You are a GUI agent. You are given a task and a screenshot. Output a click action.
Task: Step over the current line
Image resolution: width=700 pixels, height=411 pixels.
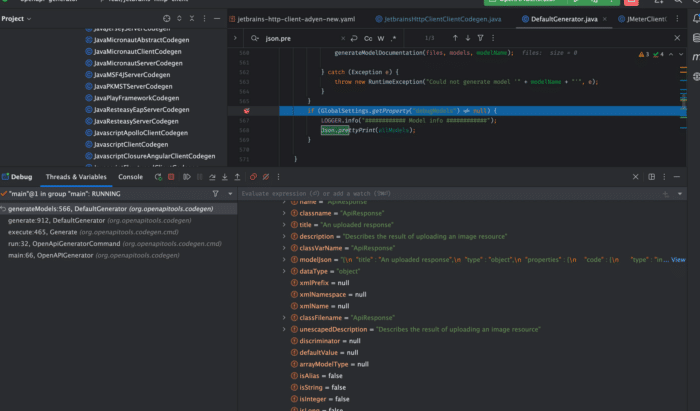tap(212, 177)
